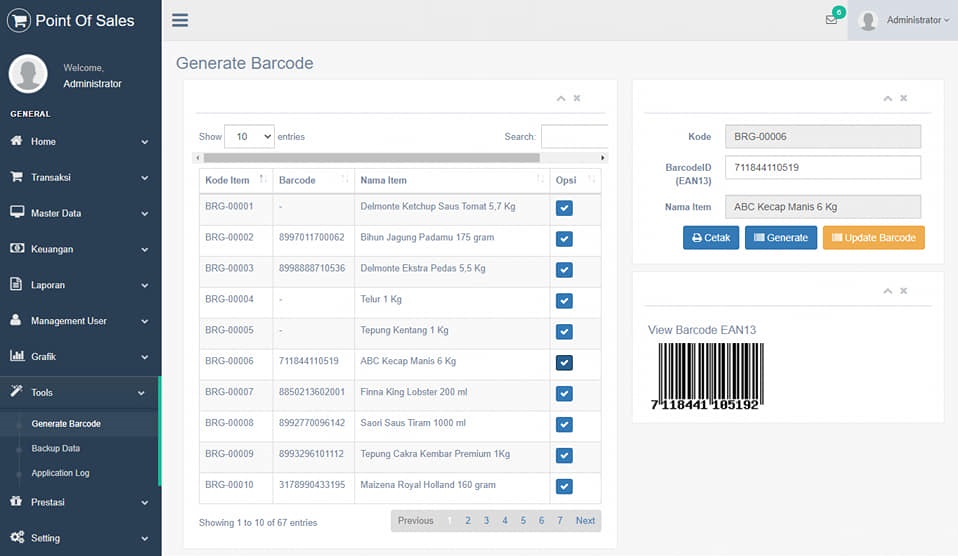Select Generate Barcode submenu item
958x556 pixels.
[x=66, y=423]
